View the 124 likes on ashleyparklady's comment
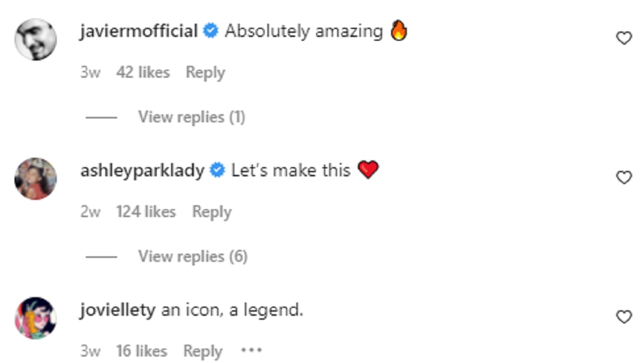The width and height of the screenshot is (644, 363). click(x=146, y=212)
